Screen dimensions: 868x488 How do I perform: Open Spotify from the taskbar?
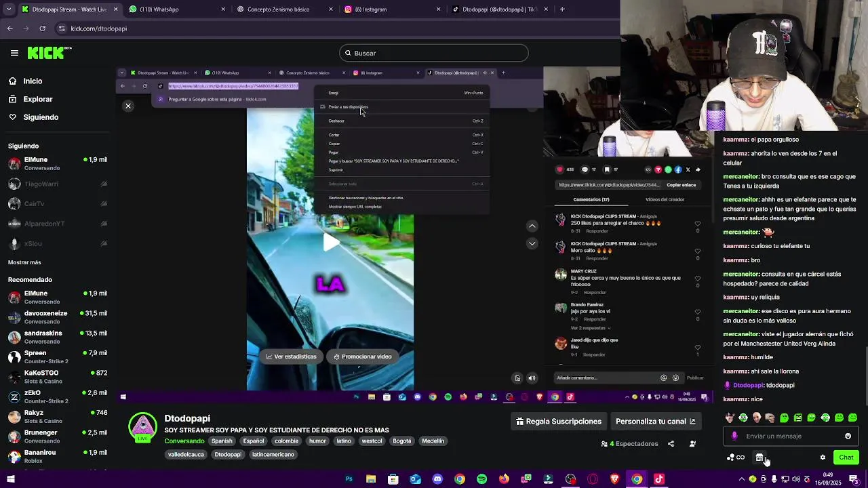point(481,479)
